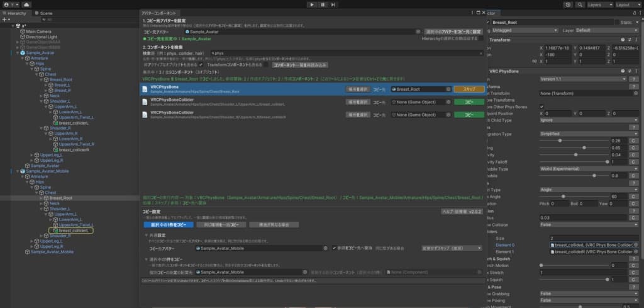
Task: Click the 選択中のアバターをコピー元に設定 button
Action: pyautogui.click(x=453, y=31)
